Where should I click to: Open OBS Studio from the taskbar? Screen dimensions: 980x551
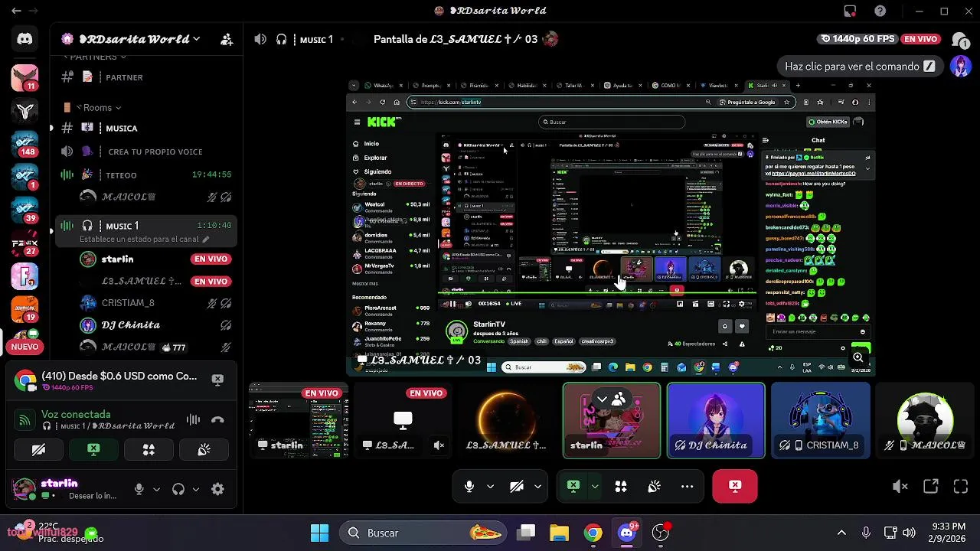661,533
